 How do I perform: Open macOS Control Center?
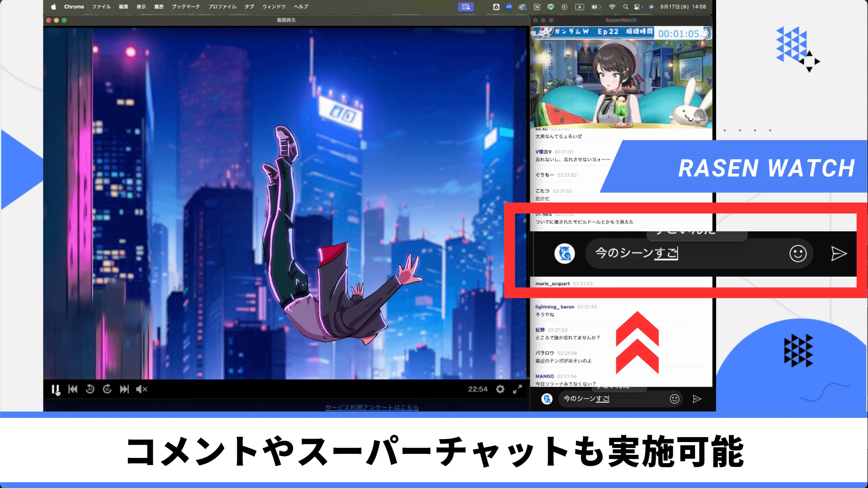[637, 7]
